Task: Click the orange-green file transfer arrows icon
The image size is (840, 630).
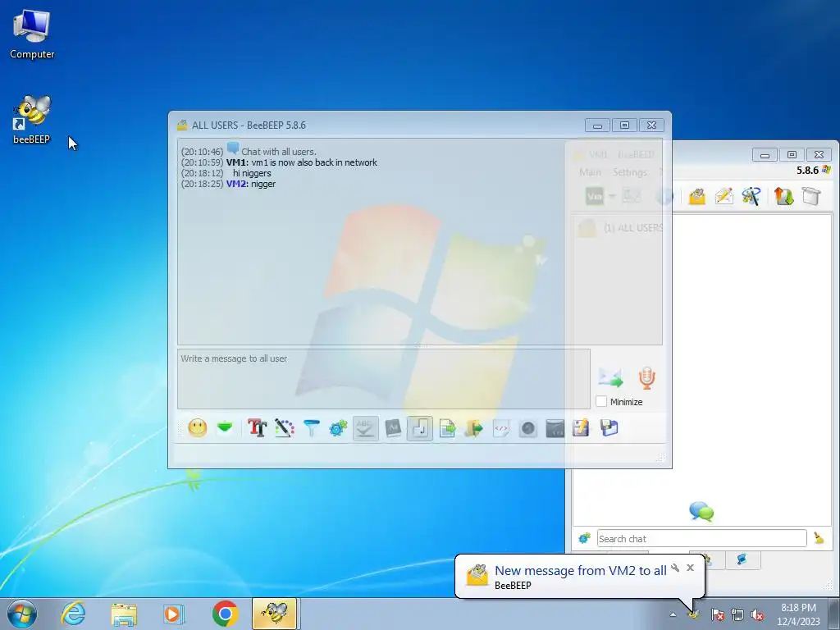Action: pyautogui.click(x=783, y=196)
